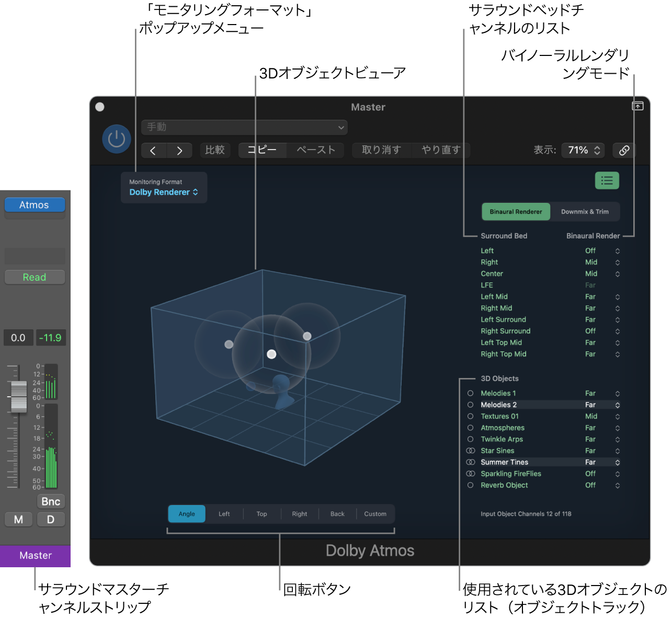
Task: Toggle the green object list icon
Action: pos(607,180)
